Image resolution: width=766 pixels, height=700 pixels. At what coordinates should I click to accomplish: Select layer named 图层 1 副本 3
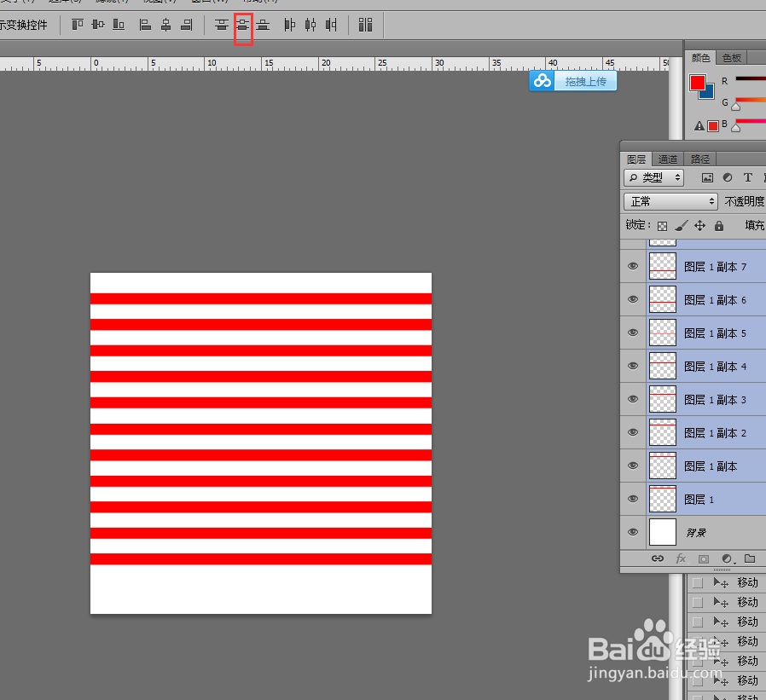coord(715,400)
